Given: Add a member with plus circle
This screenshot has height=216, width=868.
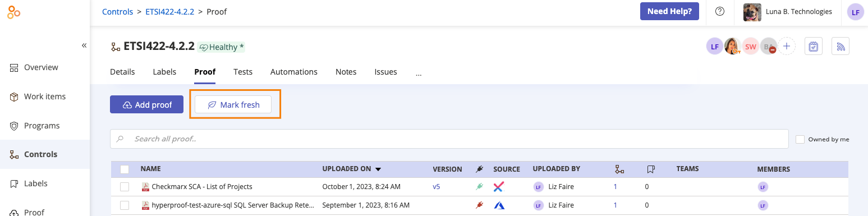Looking at the screenshot, I should tap(787, 47).
